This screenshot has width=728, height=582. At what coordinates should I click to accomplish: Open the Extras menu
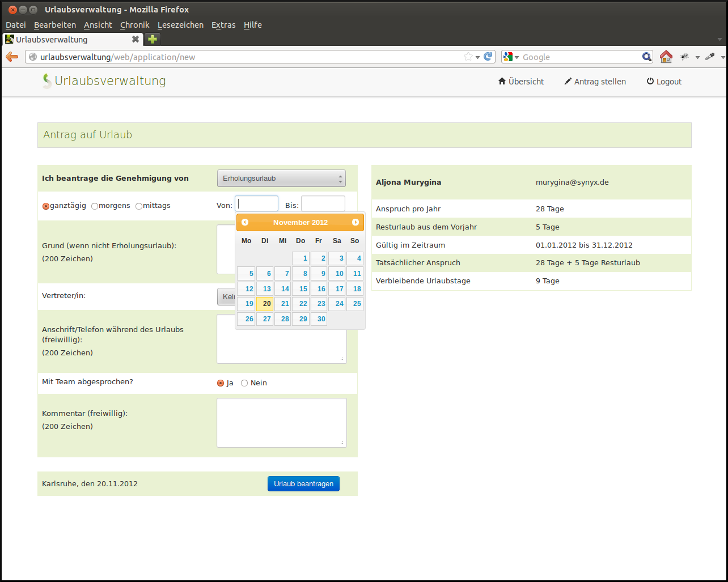223,25
